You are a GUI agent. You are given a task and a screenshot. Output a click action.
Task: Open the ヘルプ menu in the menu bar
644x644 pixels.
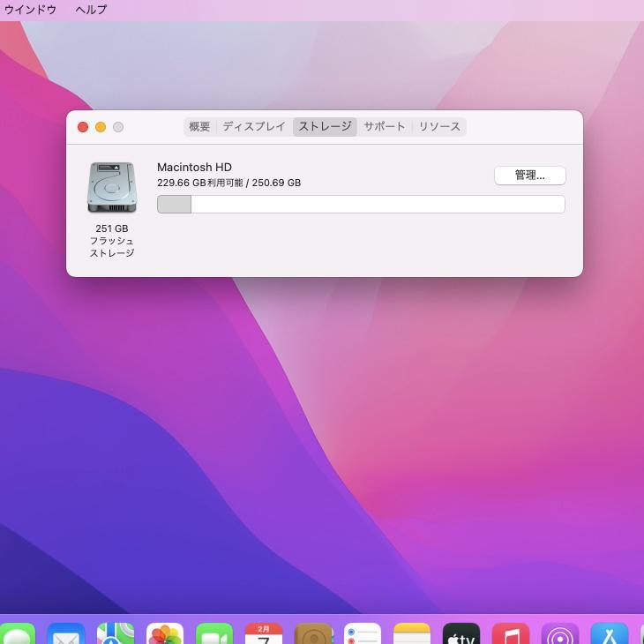pyautogui.click(x=91, y=10)
